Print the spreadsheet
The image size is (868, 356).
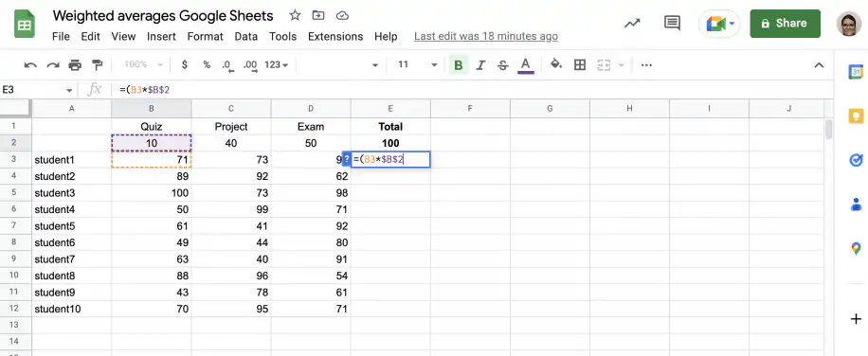pyautogui.click(x=75, y=65)
